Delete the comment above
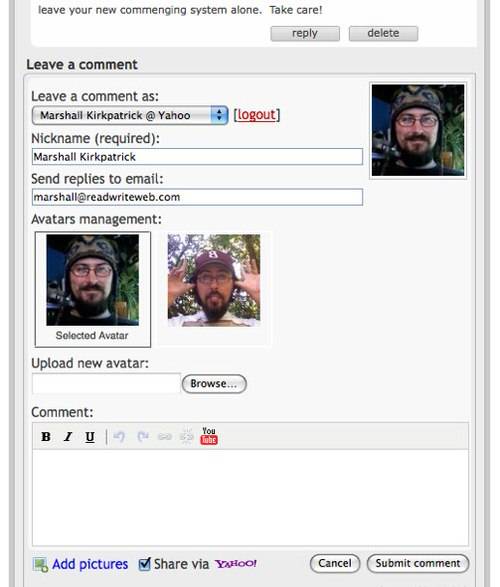Viewport: 500px width, 587px height. click(x=383, y=33)
